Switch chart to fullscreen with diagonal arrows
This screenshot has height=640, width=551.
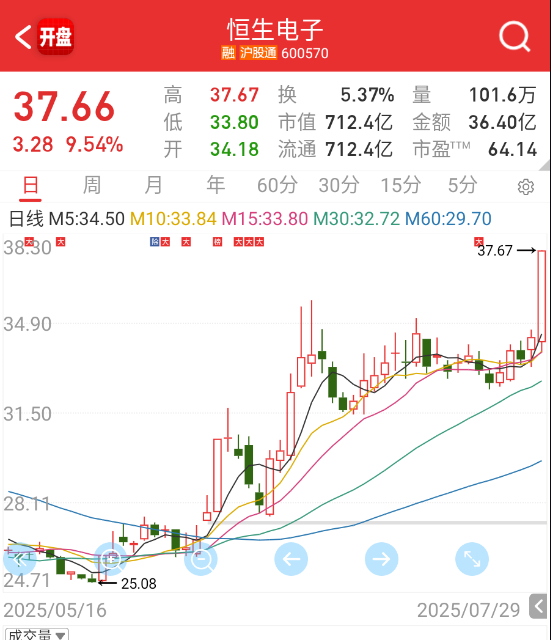472,559
